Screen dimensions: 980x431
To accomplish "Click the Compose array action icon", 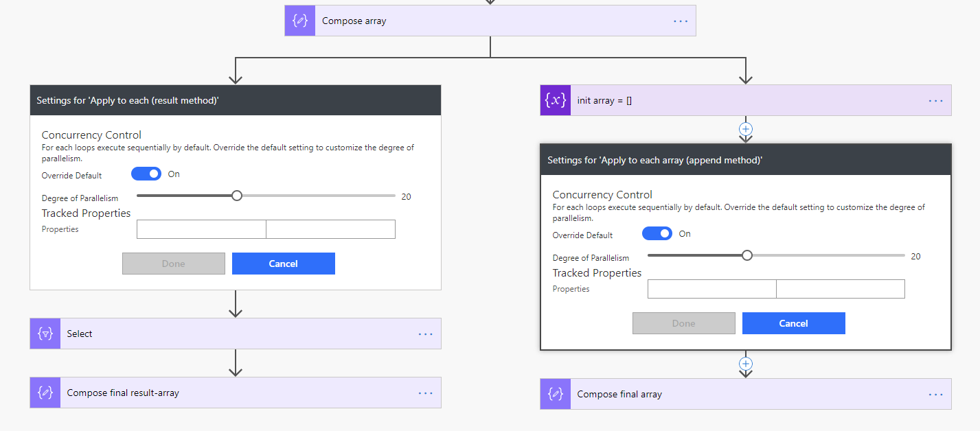I will click(300, 21).
